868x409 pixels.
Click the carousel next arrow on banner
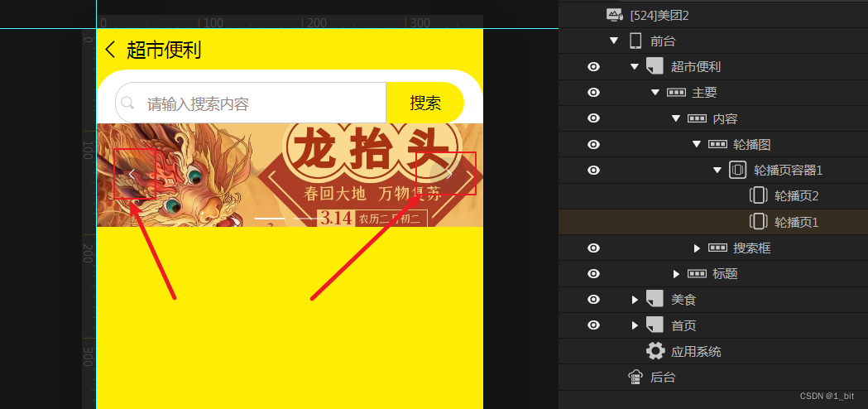point(449,174)
